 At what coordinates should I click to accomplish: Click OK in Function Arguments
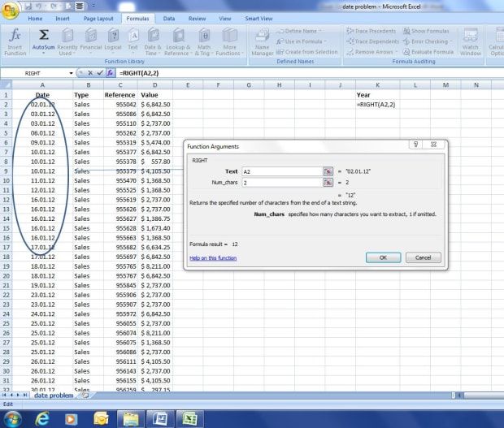(383, 257)
